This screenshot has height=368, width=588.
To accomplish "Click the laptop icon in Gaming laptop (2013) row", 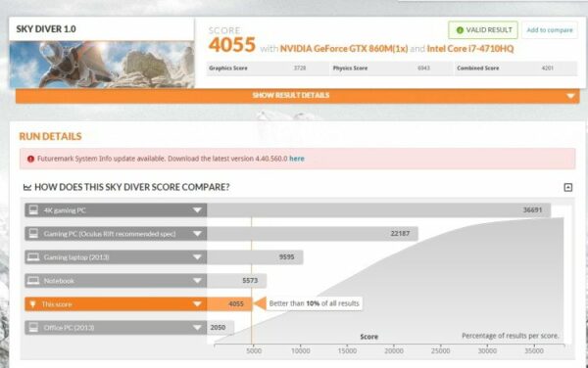I will coord(33,257).
